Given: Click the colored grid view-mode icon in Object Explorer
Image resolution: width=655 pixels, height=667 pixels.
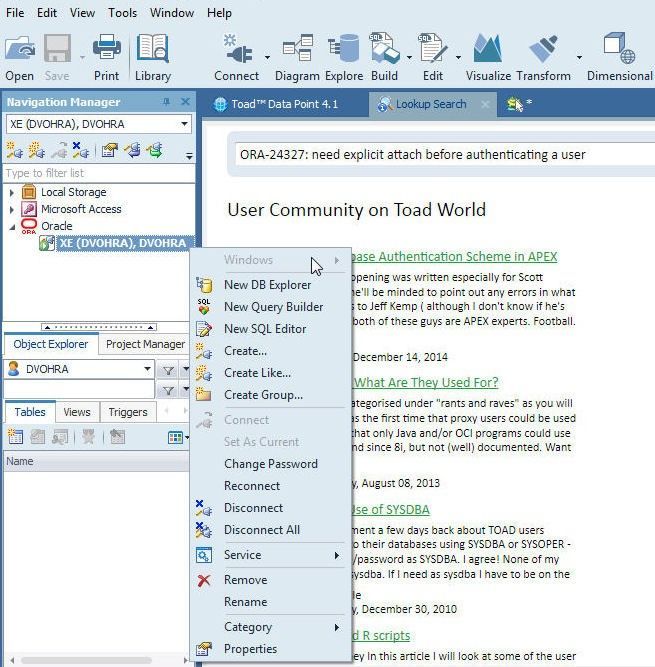Looking at the screenshot, I should coord(175,437).
